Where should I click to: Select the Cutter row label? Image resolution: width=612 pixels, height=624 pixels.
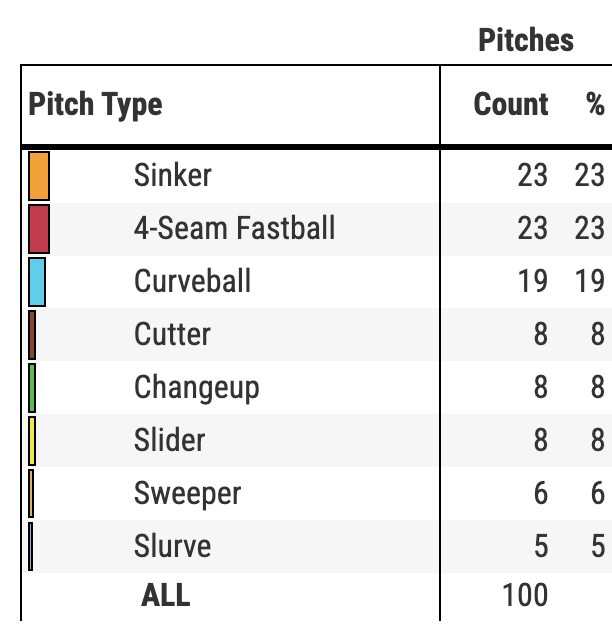(172, 334)
